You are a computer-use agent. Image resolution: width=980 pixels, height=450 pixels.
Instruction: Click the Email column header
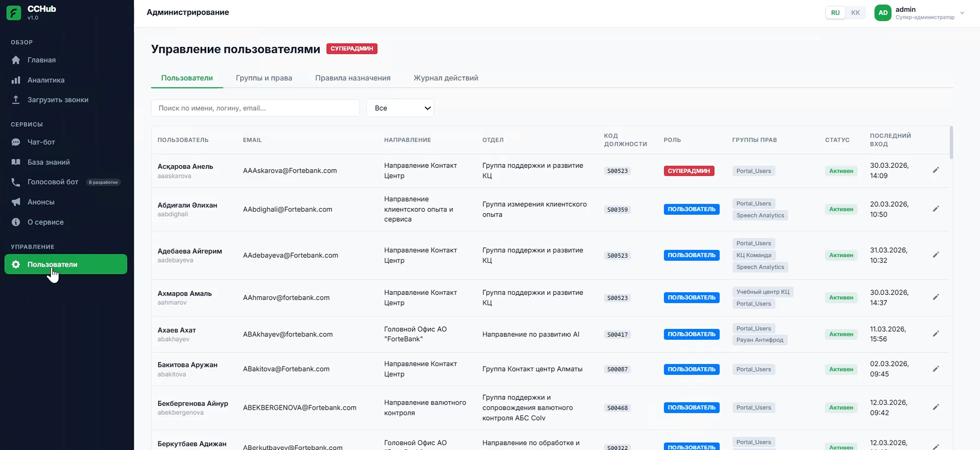click(x=252, y=140)
